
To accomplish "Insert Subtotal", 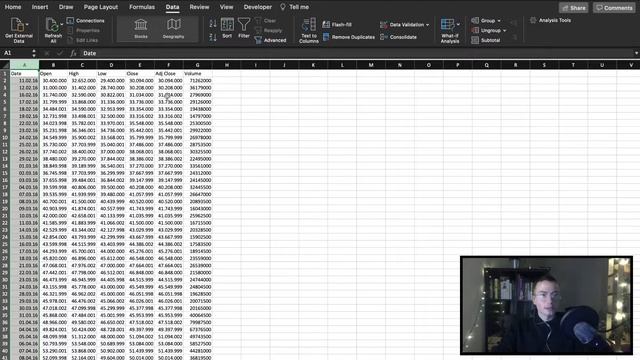I will coord(486,40).
